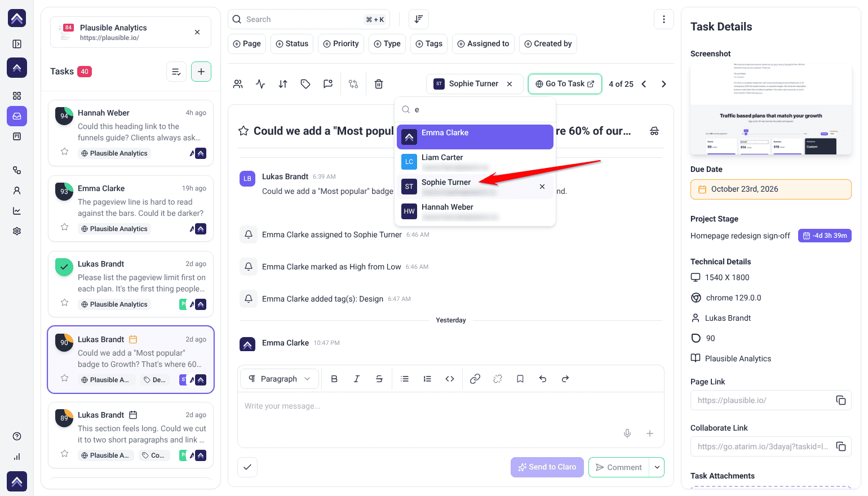Toggle italic formatting in editor

pos(357,379)
